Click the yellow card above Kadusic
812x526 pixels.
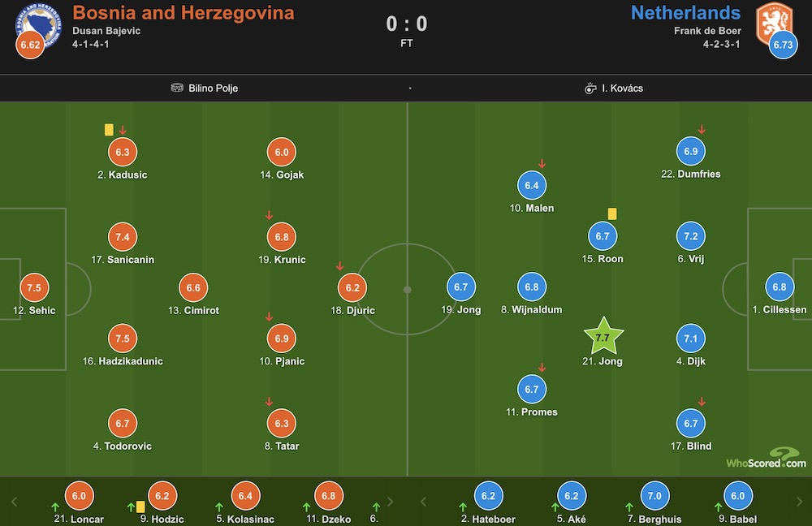pos(109,130)
